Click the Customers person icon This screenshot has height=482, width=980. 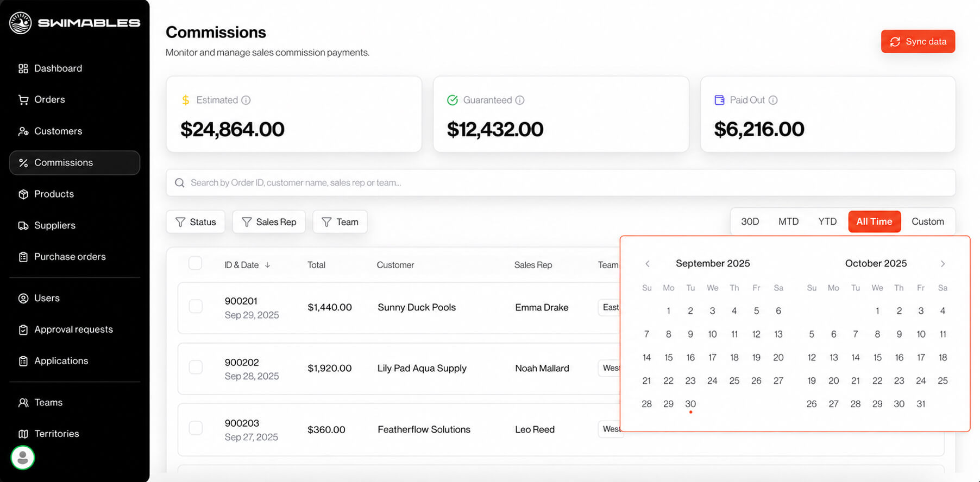pyautogui.click(x=23, y=131)
